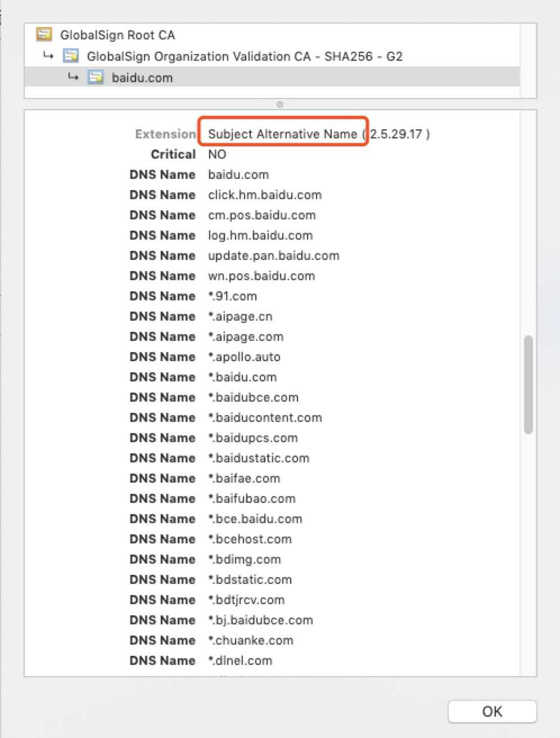The image size is (560, 738).
Task: Click DNS name click.hm.baidu.com
Action: [x=265, y=195]
